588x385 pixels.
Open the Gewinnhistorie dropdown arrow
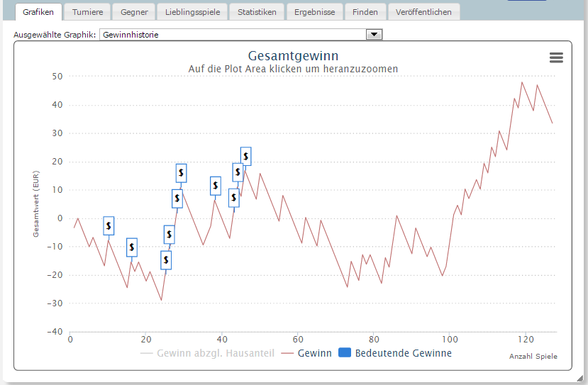click(374, 35)
